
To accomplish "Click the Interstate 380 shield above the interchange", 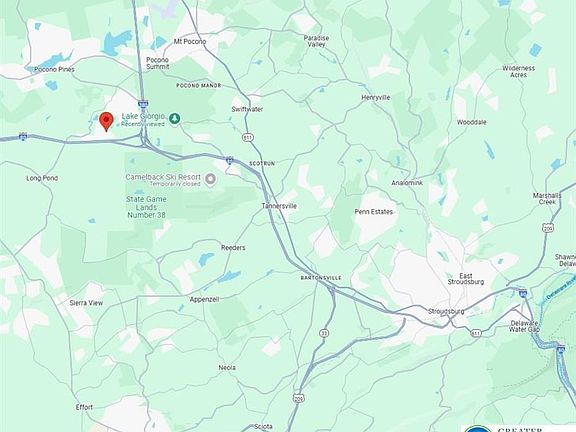I will click(x=143, y=104).
